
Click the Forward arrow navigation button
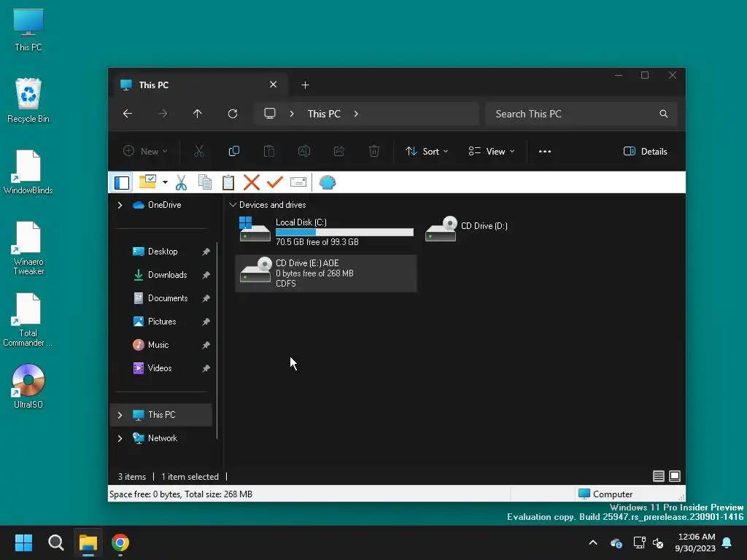click(163, 114)
